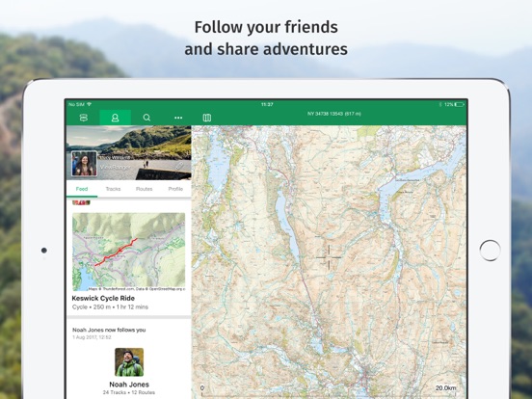Viewport: 532px width, 399px height.
Task: Tap the crosshair marker on the map
Action: [x=329, y=257]
